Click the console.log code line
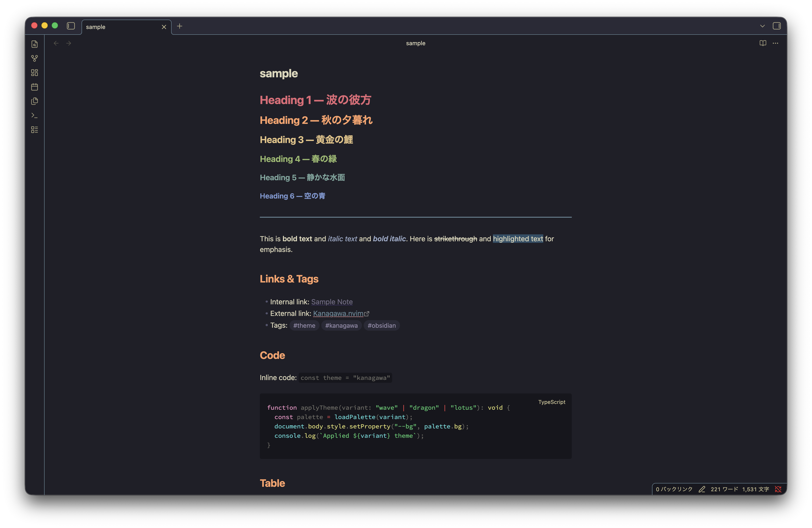This screenshot has height=528, width=812. 349,436
